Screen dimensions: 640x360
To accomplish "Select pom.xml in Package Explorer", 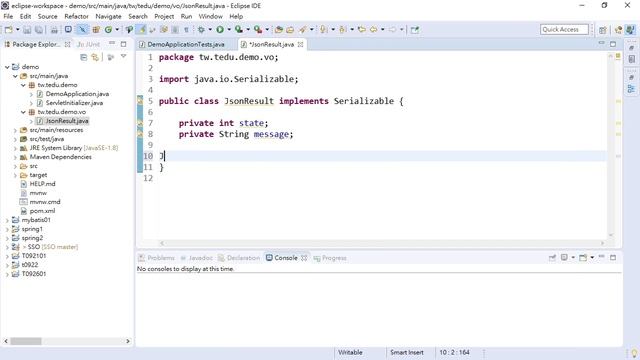I will point(42,211).
